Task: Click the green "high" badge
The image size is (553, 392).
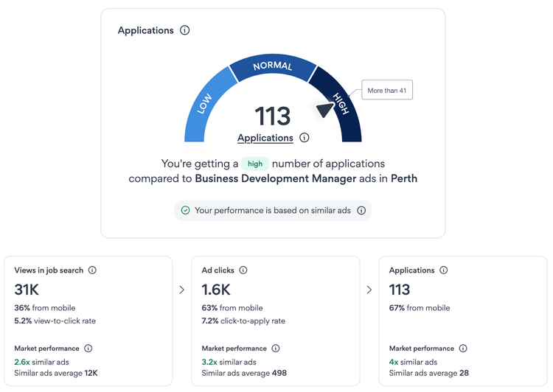Action: [255, 164]
